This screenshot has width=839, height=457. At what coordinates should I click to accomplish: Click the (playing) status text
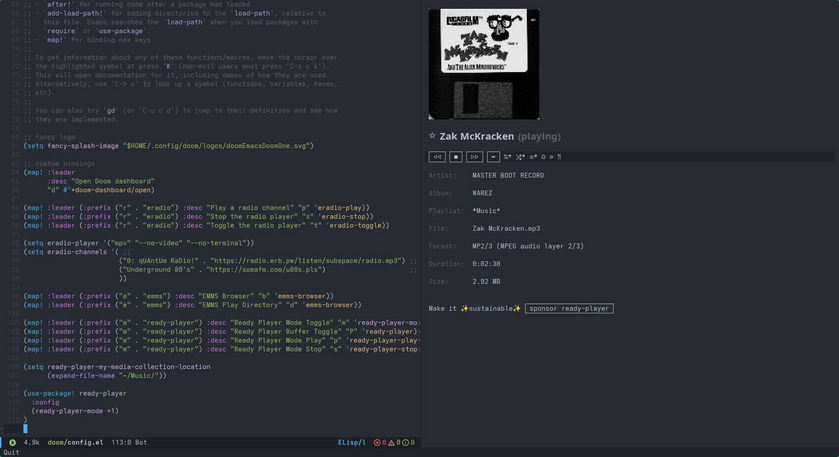click(x=539, y=136)
